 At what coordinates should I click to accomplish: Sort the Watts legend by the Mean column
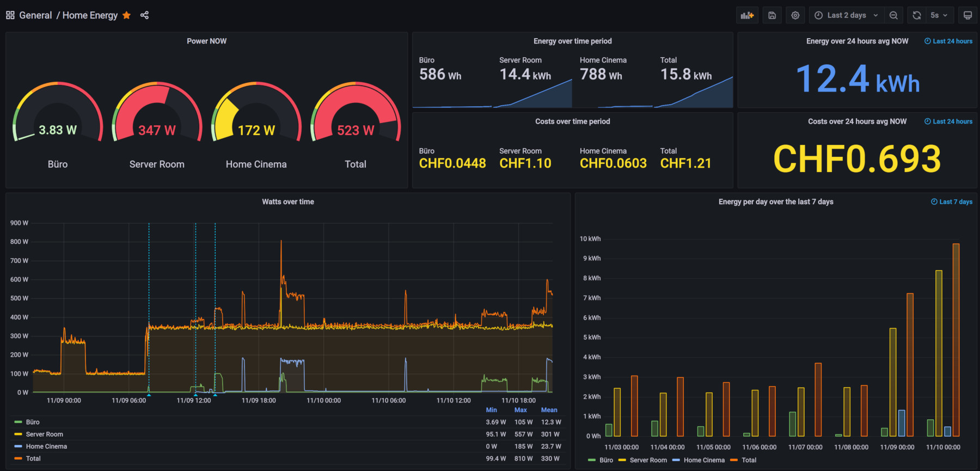click(x=549, y=410)
